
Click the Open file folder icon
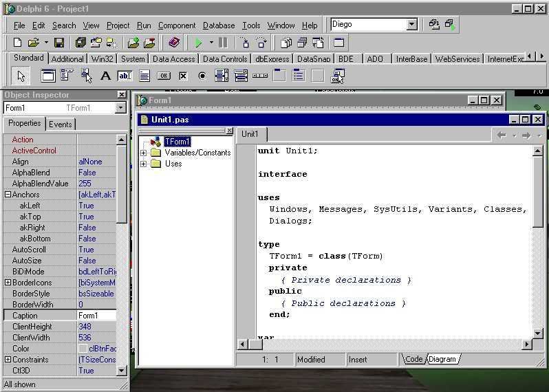(x=34, y=43)
